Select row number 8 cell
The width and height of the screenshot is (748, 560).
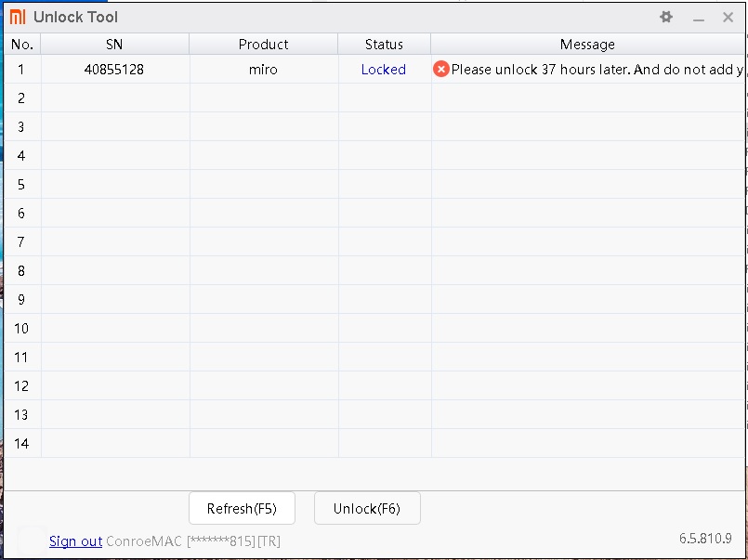(x=21, y=270)
